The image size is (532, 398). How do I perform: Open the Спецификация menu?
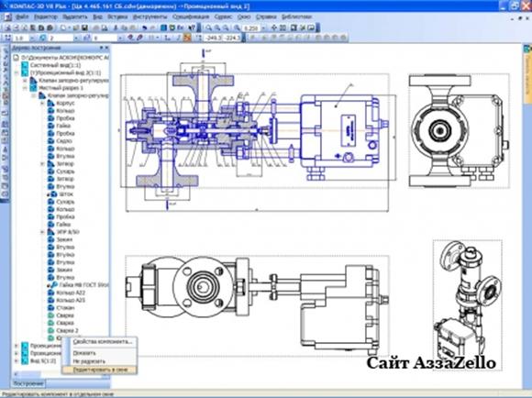coord(191,17)
